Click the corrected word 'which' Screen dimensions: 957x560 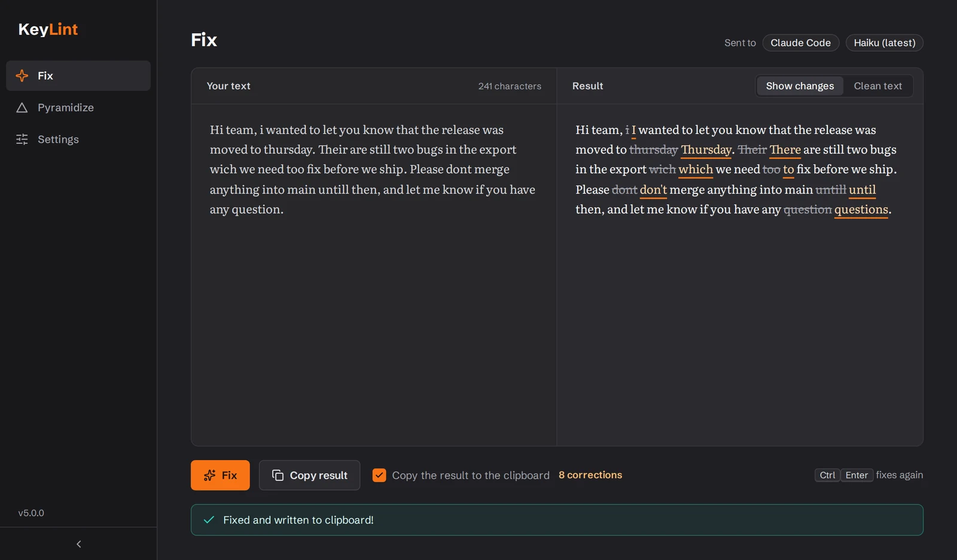[x=696, y=170]
